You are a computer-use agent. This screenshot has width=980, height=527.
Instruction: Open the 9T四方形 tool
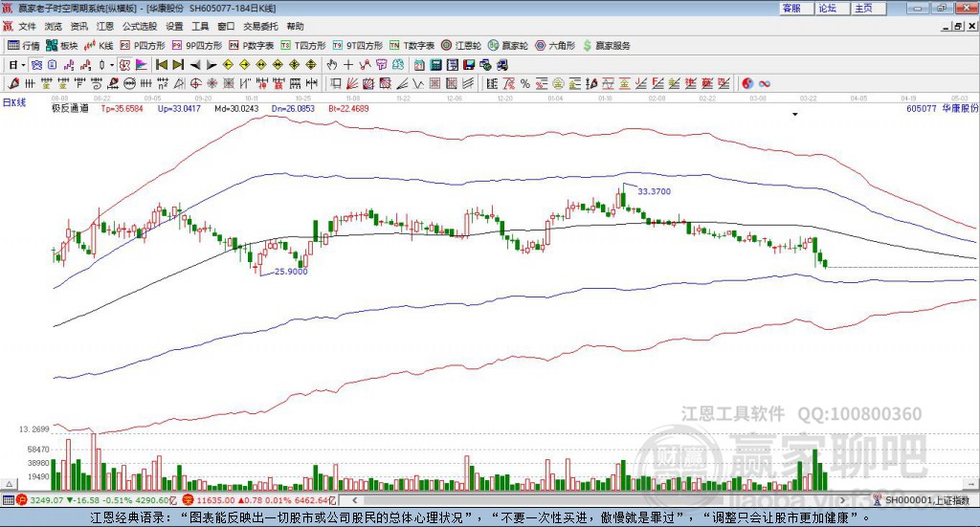click(x=358, y=46)
